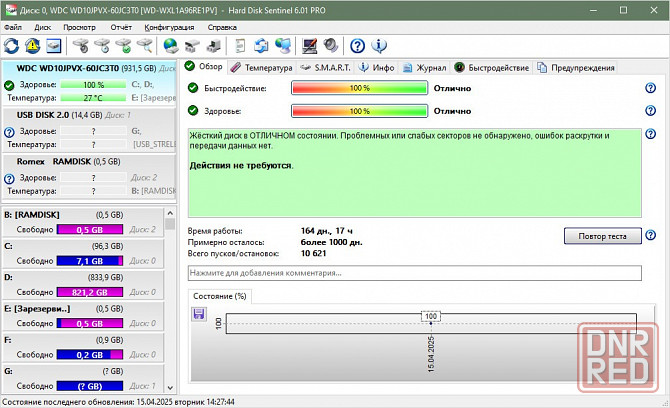Switch to the Температура tab
Image resolution: width=670 pixels, height=408 pixels.
tap(261, 68)
